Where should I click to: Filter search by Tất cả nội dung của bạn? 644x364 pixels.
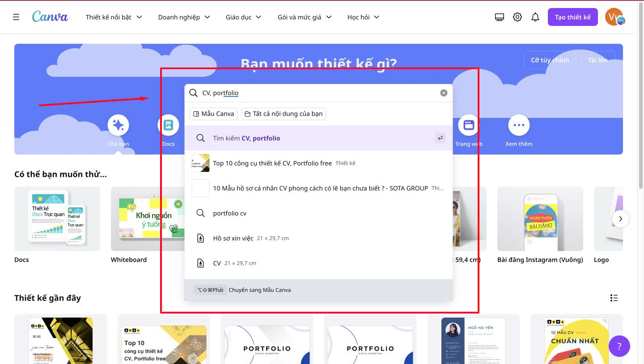tap(284, 114)
